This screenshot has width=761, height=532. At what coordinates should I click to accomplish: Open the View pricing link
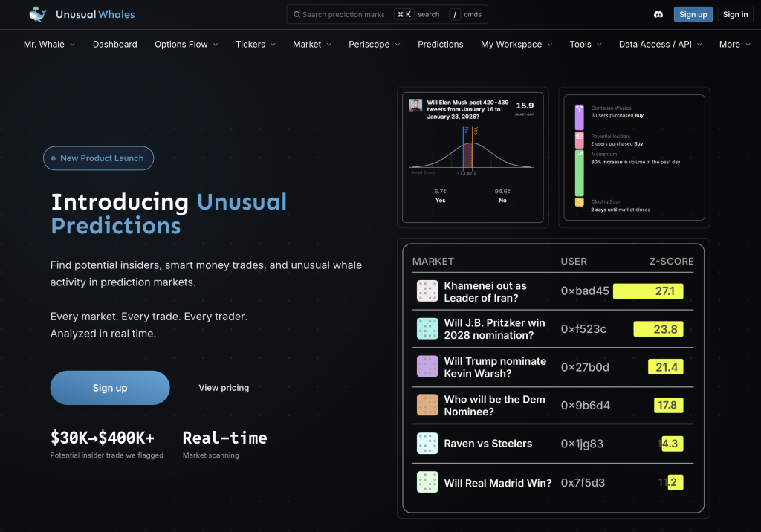coord(224,388)
